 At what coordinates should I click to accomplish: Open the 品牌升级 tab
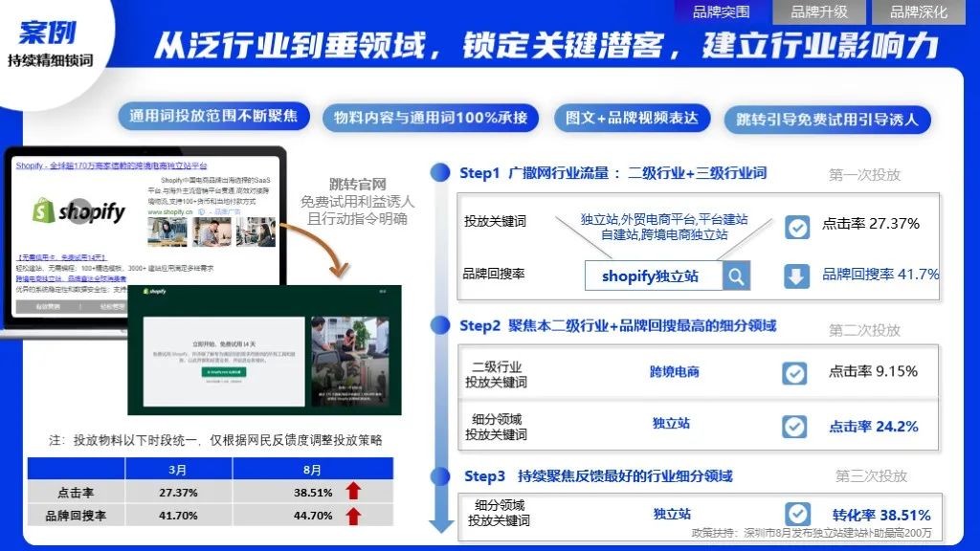click(x=819, y=11)
